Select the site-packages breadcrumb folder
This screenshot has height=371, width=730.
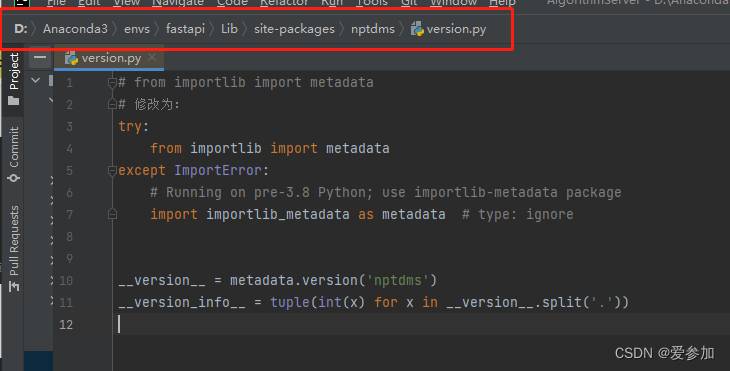[294, 29]
